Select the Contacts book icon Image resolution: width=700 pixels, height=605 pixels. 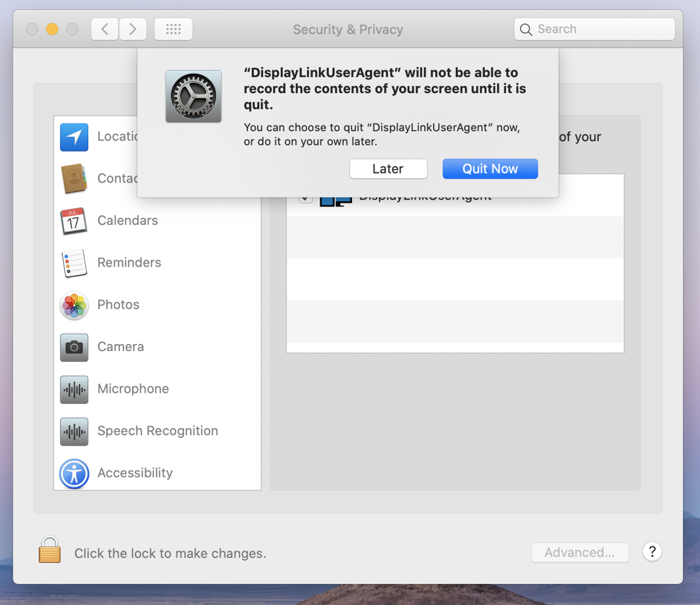74,178
